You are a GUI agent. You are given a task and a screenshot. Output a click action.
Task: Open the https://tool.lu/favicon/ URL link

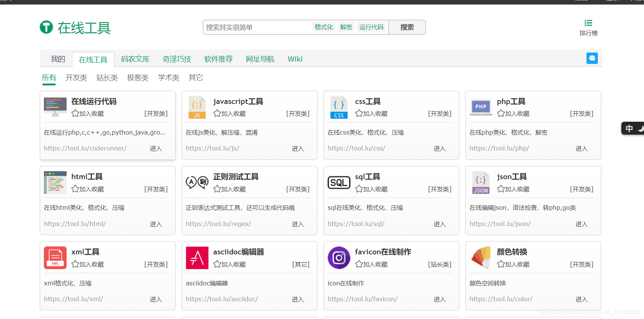(362, 299)
